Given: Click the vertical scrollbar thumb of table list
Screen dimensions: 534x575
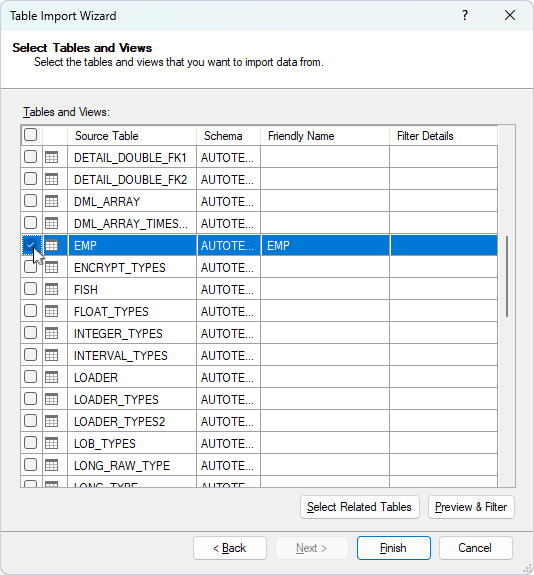Looking at the screenshot, I should tap(507, 276).
